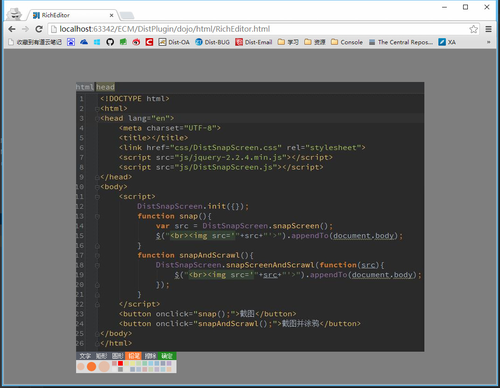Select the RichEditor browser tab
This screenshot has width=500, height=388.
(x=72, y=15)
